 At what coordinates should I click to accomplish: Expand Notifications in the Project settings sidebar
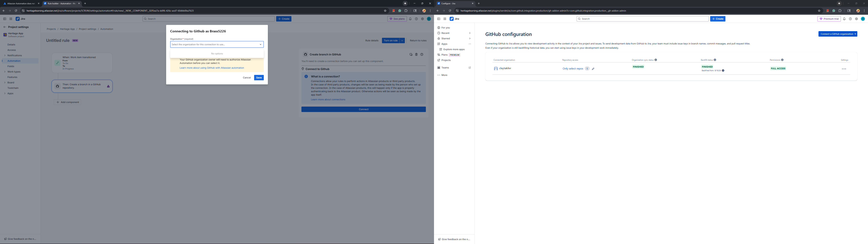[x=5, y=55]
